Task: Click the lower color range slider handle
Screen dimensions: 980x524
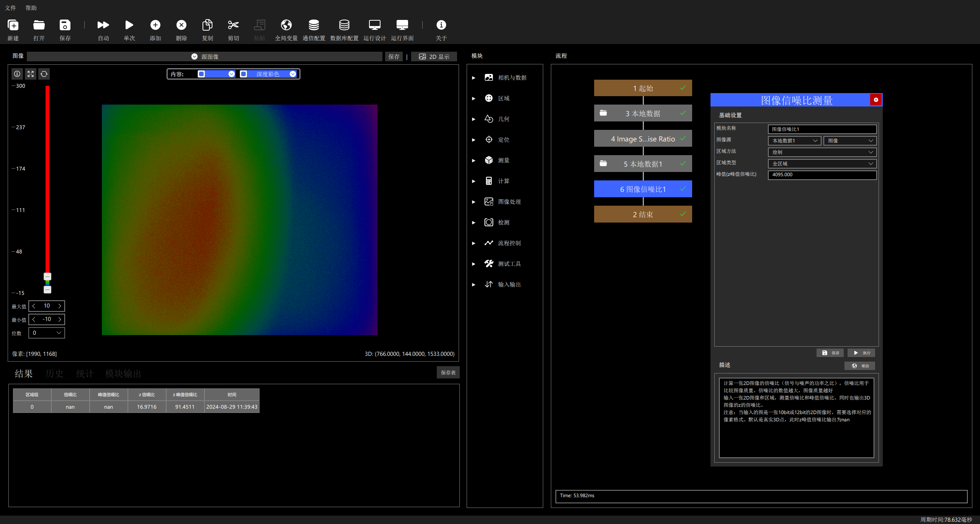Action: (x=47, y=290)
